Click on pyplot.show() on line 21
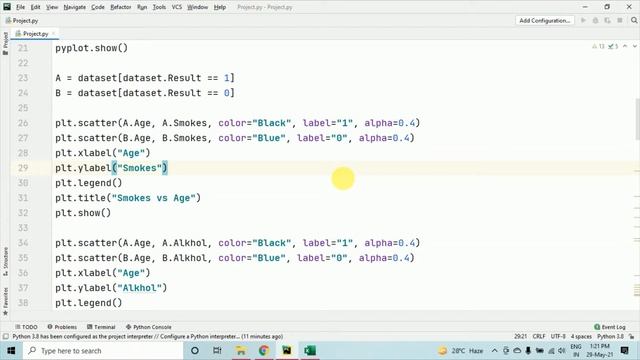Viewport: 640px width, 360px height. [x=91, y=48]
